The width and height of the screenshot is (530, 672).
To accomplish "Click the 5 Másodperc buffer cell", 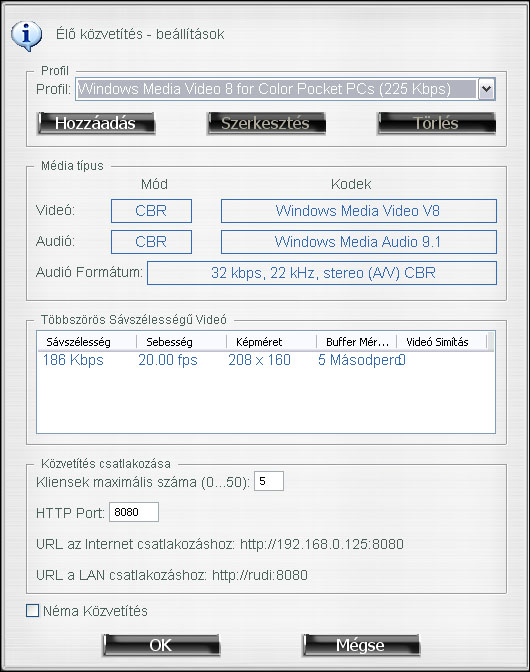I will 358,360.
